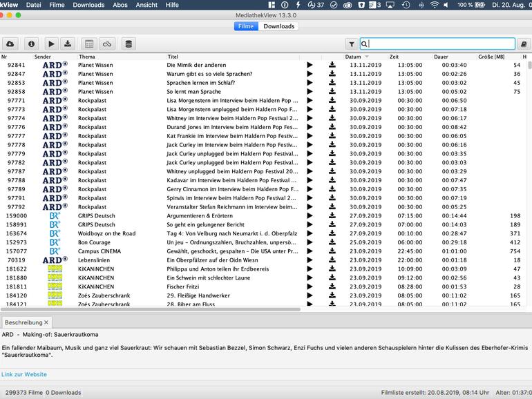Image resolution: width=532 pixels, height=399 pixels.
Task: Sort by the Sender column header
Action: point(42,57)
